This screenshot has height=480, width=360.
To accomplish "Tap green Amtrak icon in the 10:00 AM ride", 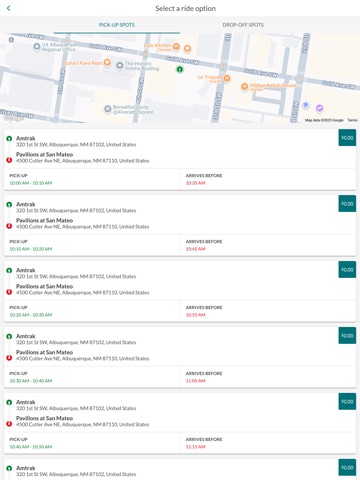I will pos(9,138).
